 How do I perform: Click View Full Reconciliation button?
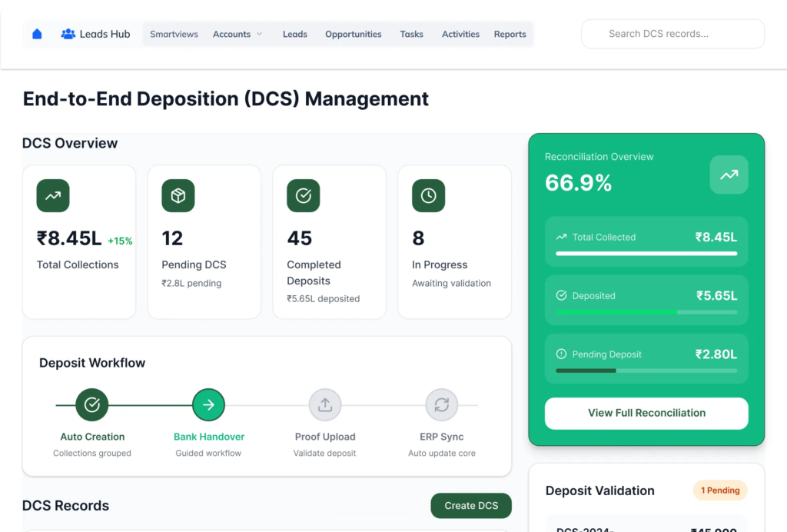[x=646, y=413]
